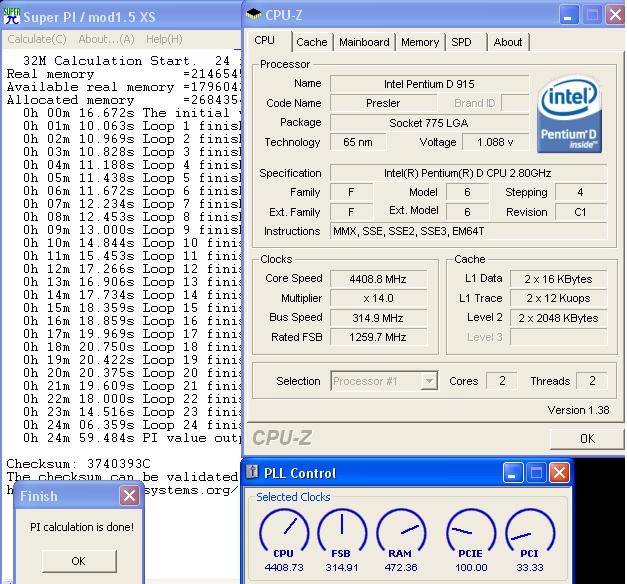Close the Finish dialog with X
The height and width of the screenshot is (584, 627).
click(129, 496)
